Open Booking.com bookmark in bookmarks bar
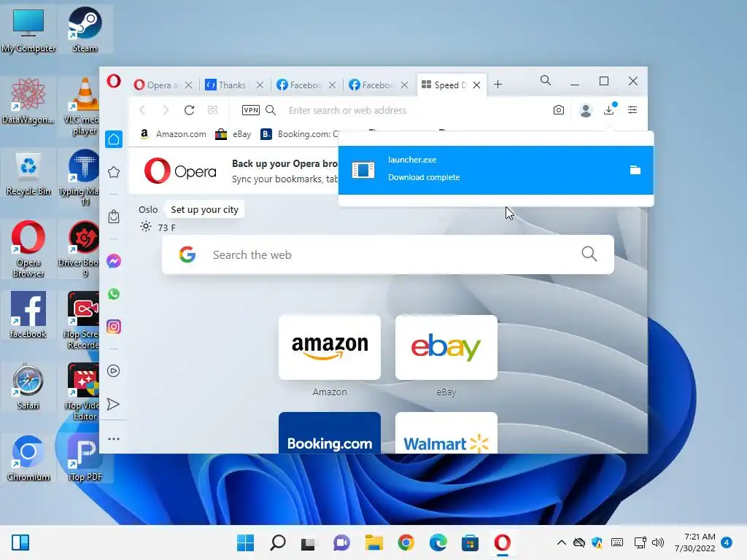Screen dimensions: 747x560 (299, 134)
